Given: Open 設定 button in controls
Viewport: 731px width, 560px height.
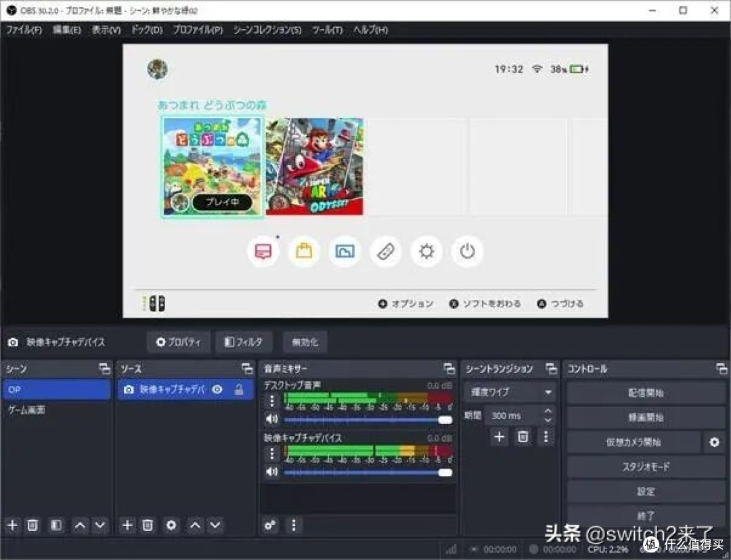Looking at the screenshot, I should click(x=646, y=491).
